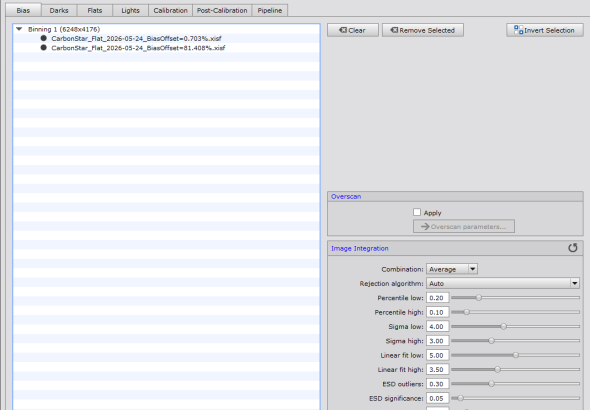Adjust the Linear fit low slider
This screenshot has width=590, height=410.
point(515,355)
